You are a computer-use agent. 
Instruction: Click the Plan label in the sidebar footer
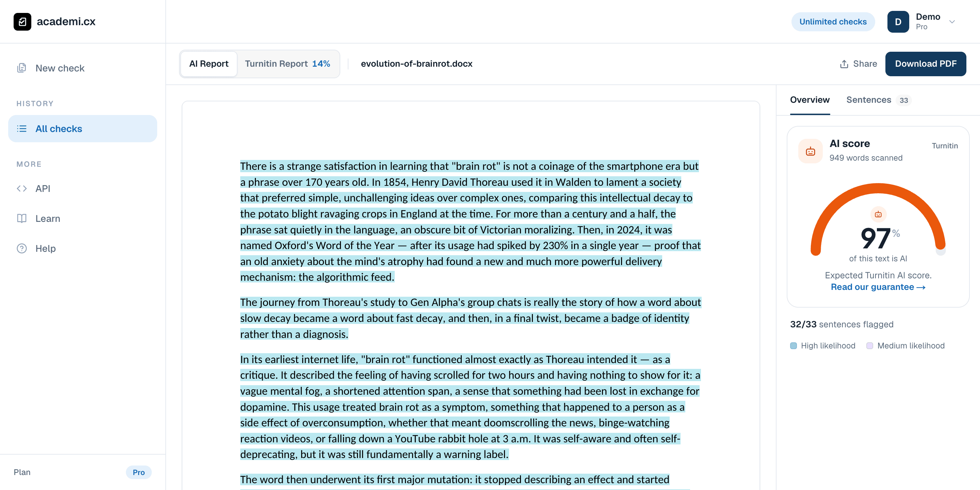pyautogui.click(x=22, y=472)
